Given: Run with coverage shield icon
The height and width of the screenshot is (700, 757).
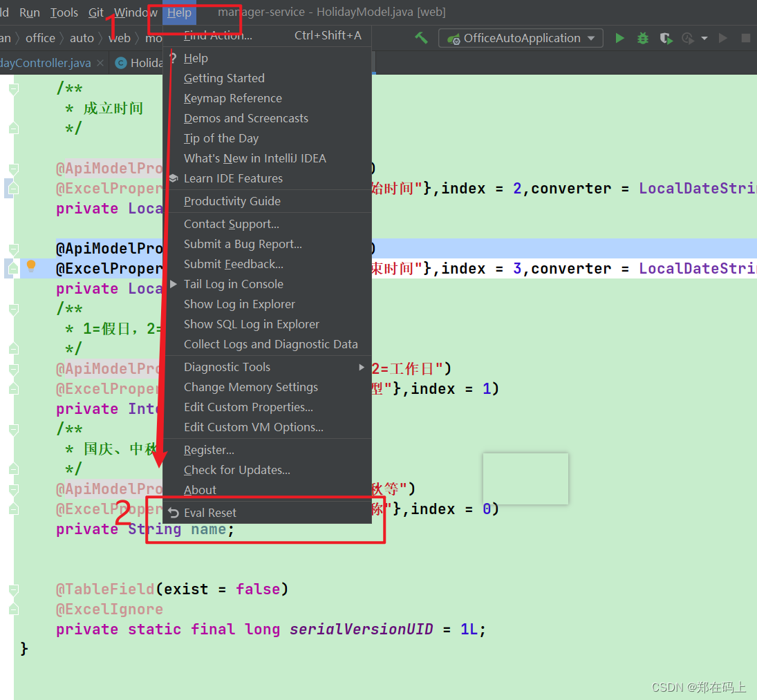Looking at the screenshot, I should (x=666, y=38).
